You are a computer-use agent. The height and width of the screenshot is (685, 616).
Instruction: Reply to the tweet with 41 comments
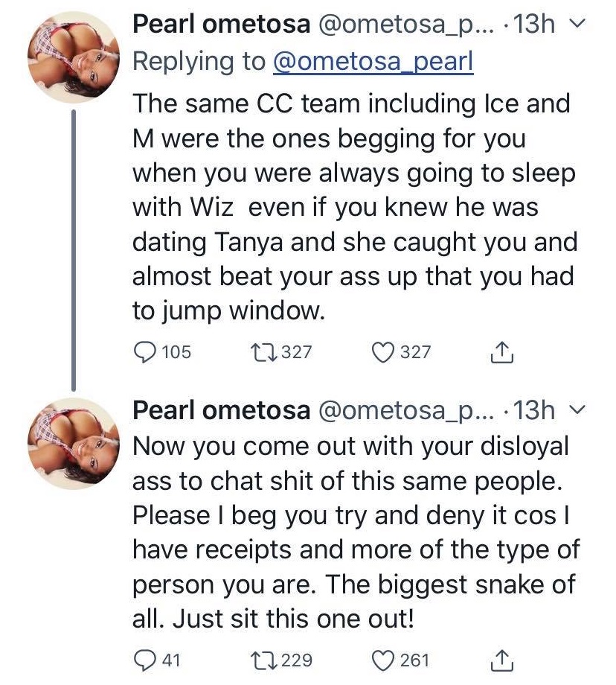click(x=144, y=660)
